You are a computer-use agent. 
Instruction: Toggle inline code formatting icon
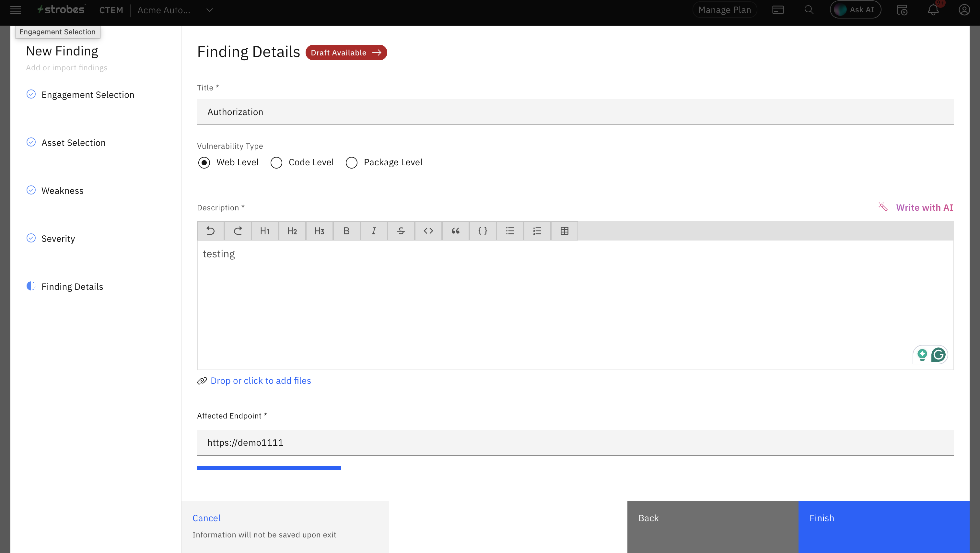point(428,231)
